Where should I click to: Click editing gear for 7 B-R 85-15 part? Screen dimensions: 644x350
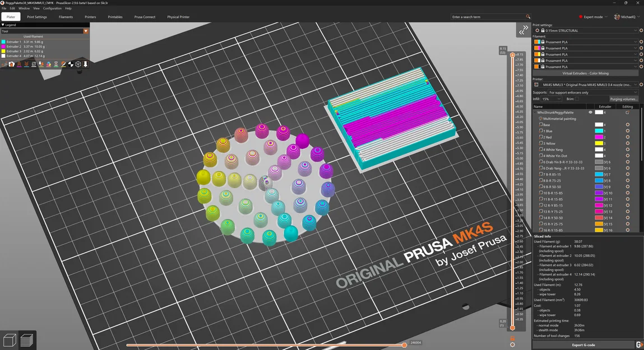tap(627, 174)
